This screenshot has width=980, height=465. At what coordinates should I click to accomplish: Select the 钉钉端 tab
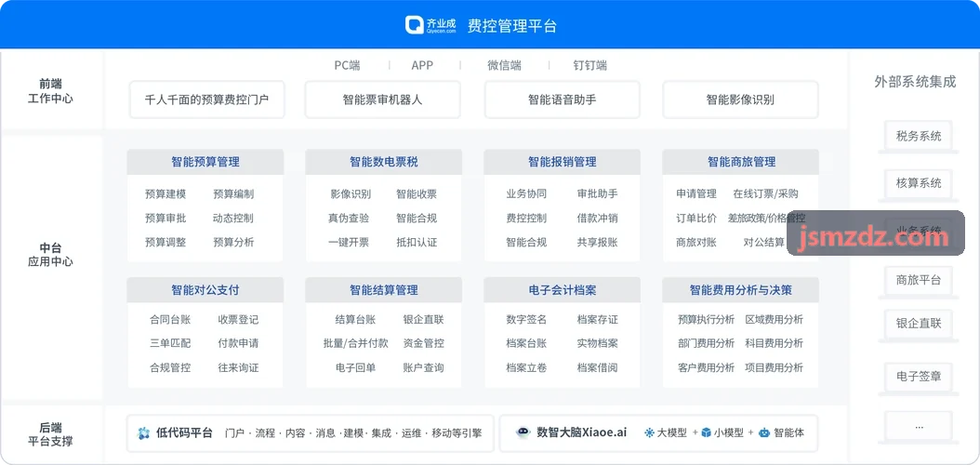pyautogui.click(x=590, y=65)
